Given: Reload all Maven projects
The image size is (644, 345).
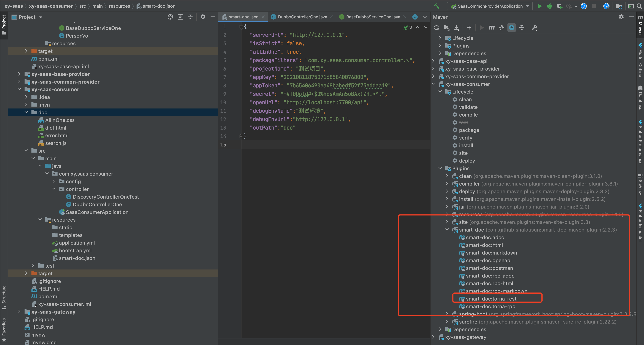Looking at the screenshot, I should click(436, 28).
